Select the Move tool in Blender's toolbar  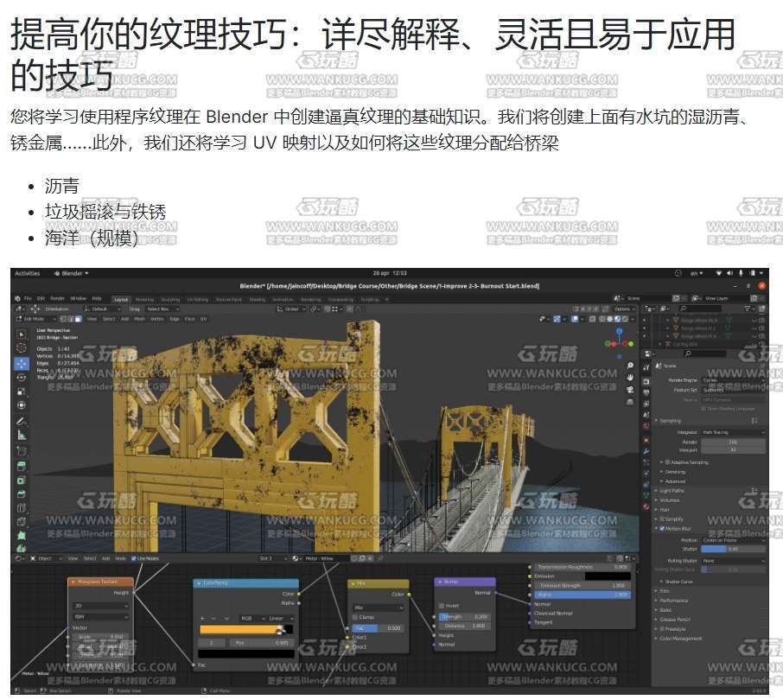(21, 364)
